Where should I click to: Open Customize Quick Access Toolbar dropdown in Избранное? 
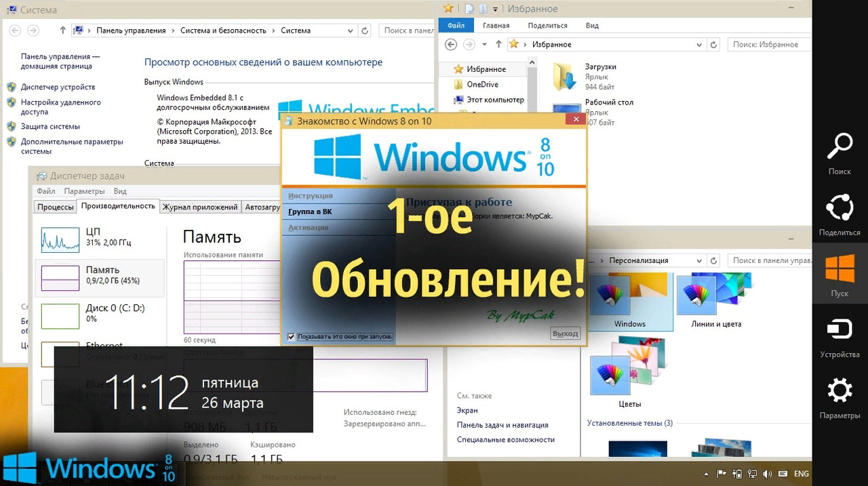(x=496, y=9)
